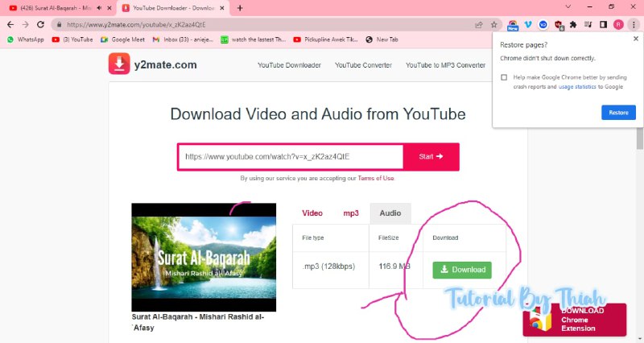Toggle the Chrome side panel icon

pyautogui.click(x=603, y=25)
